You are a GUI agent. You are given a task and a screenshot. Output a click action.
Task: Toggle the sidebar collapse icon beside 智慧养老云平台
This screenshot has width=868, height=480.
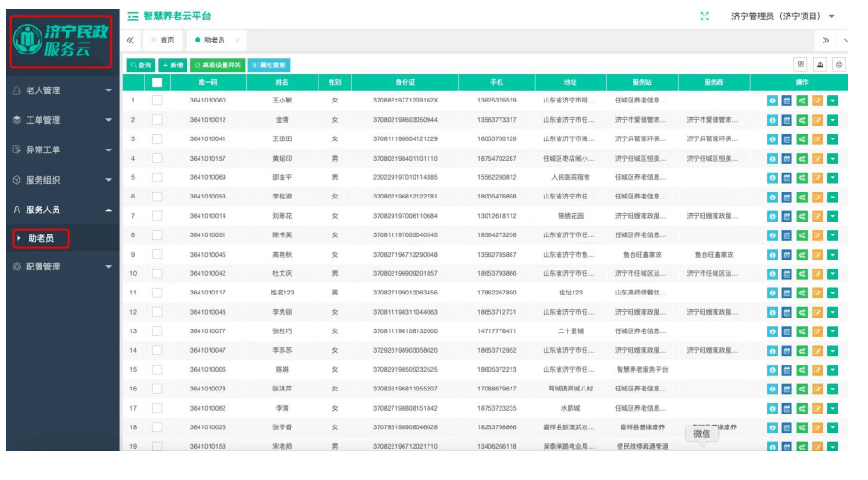[x=133, y=17]
